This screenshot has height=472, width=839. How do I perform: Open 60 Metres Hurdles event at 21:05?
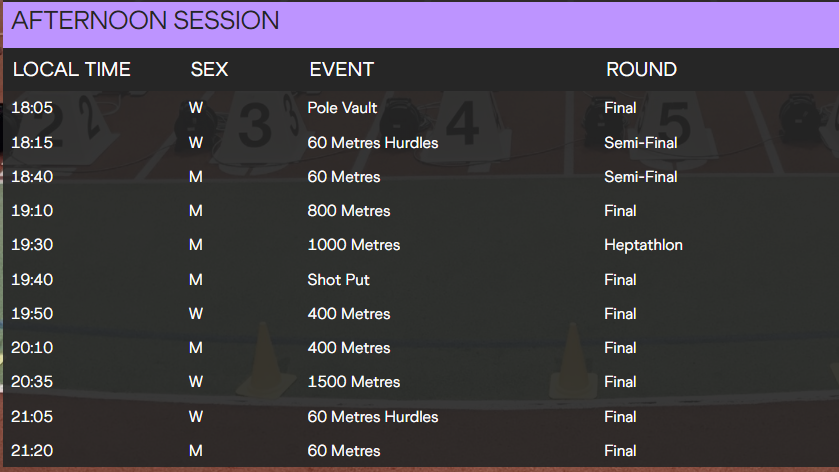372,417
